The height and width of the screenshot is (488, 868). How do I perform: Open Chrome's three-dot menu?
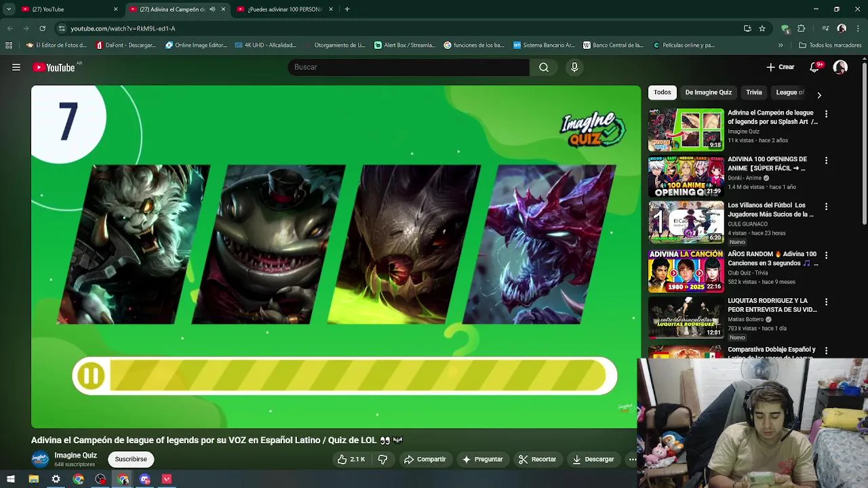(x=858, y=28)
